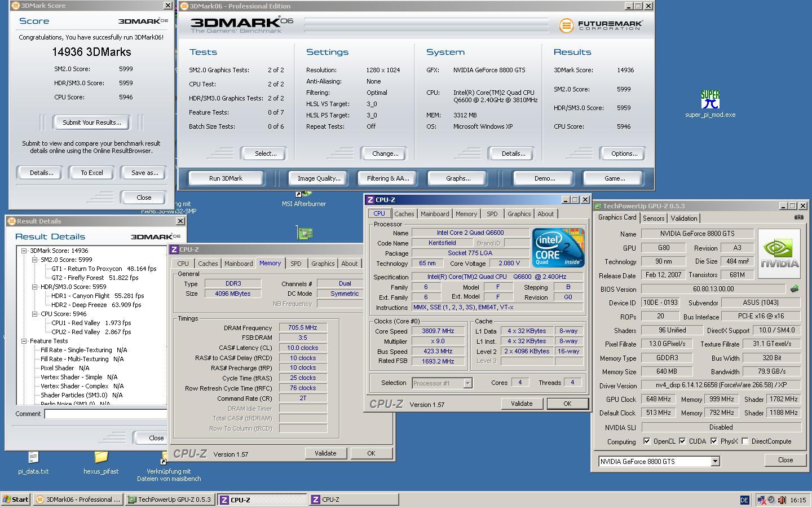Viewport: 812px width, 508px height.
Task: Click Graphs button in 3DMark06
Action: point(458,178)
